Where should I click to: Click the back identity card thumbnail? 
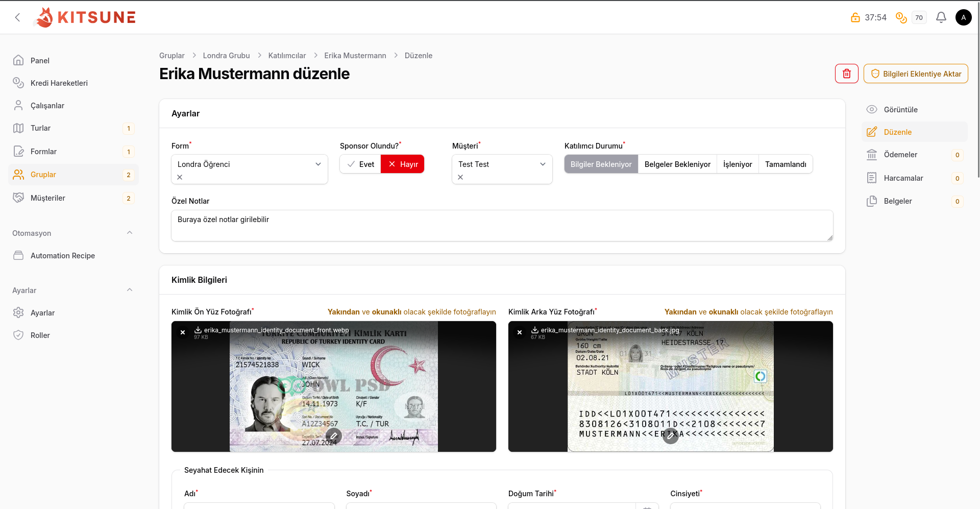point(671,386)
